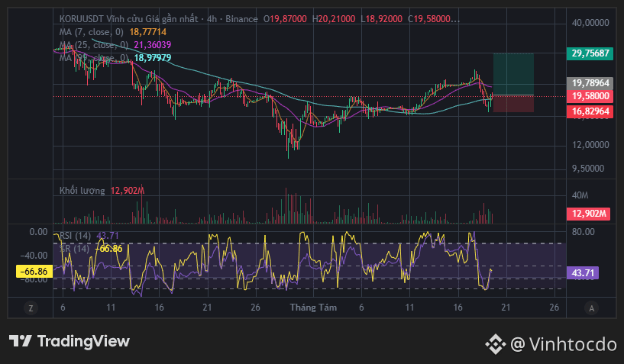Screen dimensions: 624x364
Task: Click the 21 date label next to 26
Action: pyautogui.click(x=506, y=308)
